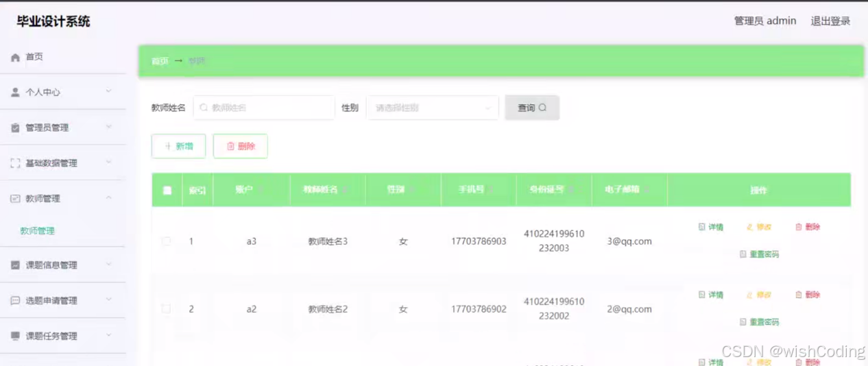
Task: Expand the 个人中心 chevron
Action: point(108,92)
